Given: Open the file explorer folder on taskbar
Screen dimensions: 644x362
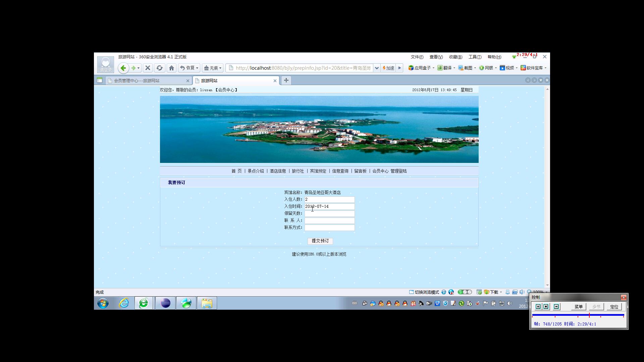Looking at the screenshot, I should coord(207,303).
